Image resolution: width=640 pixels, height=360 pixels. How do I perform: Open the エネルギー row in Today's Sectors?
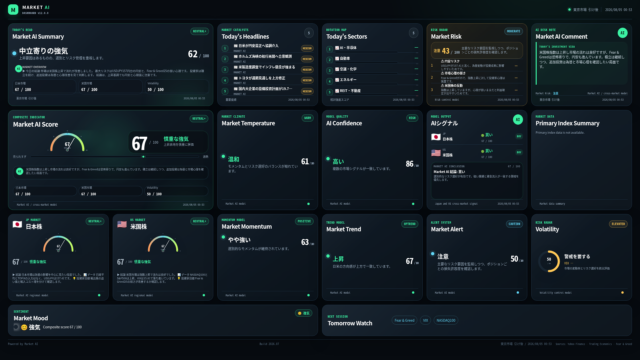372,80
